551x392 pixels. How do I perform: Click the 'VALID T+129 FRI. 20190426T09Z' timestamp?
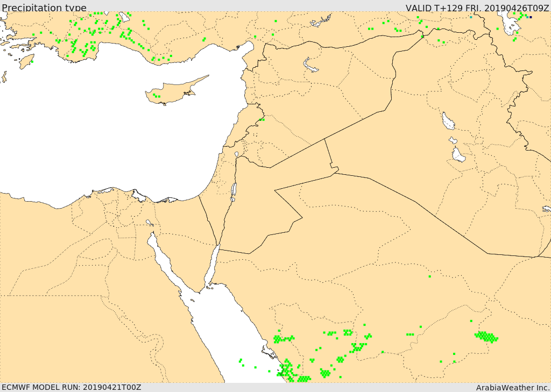click(477, 8)
